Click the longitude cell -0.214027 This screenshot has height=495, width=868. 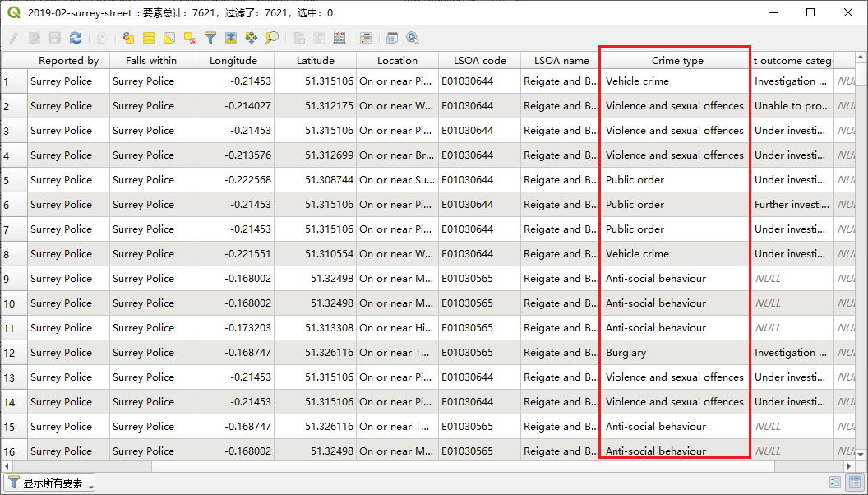pyautogui.click(x=233, y=106)
